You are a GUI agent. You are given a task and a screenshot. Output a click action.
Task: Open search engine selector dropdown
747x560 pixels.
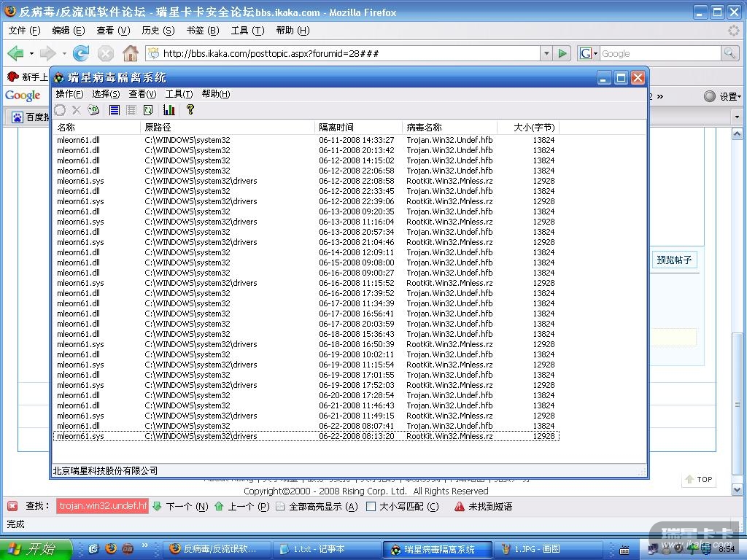pos(589,53)
